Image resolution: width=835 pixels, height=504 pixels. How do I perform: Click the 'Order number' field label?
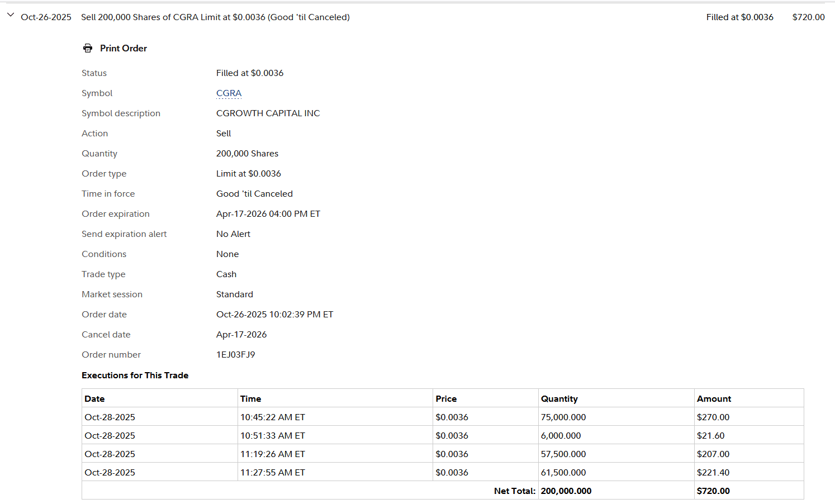(111, 355)
